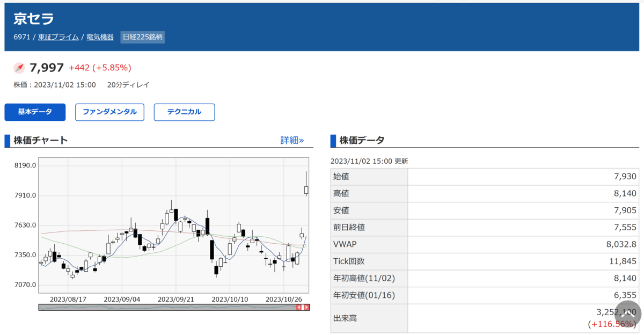Screen dimensions: 644x335
Task: Open the 電気機器 sector link
Action: (100, 37)
